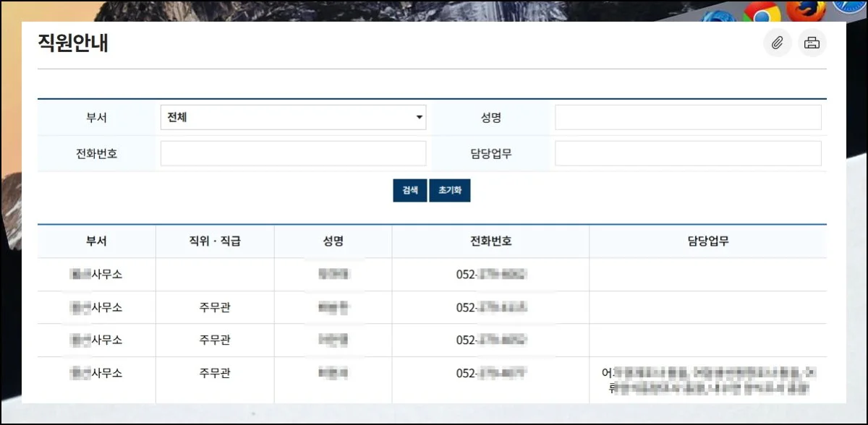
Task: Expand the 부서 dropdown showing 전체
Action: point(293,117)
